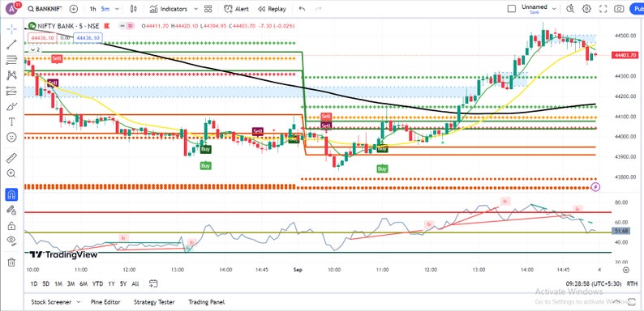Activate the Zoom In tool

pos(11,173)
